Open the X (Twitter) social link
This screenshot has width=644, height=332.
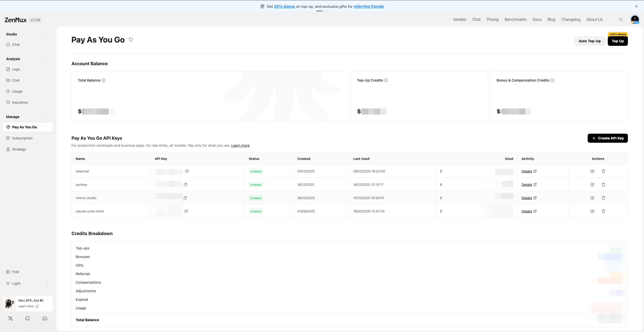[x=11, y=318]
